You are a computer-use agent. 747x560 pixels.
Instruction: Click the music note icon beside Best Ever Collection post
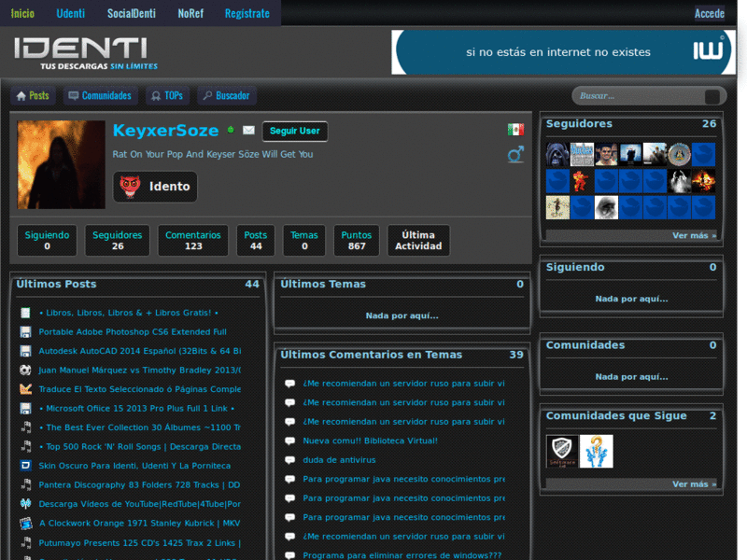[x=26, y=427]
